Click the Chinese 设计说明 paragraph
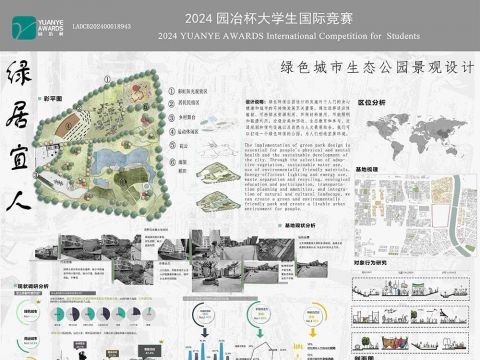Viewport: 480px width, 360px height. pos(298,117)
